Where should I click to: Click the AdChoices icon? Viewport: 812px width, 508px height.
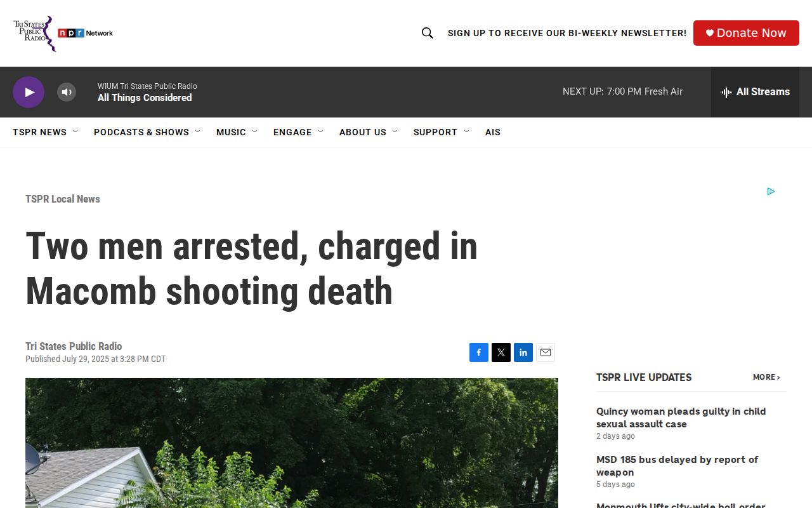pos(771,191)
